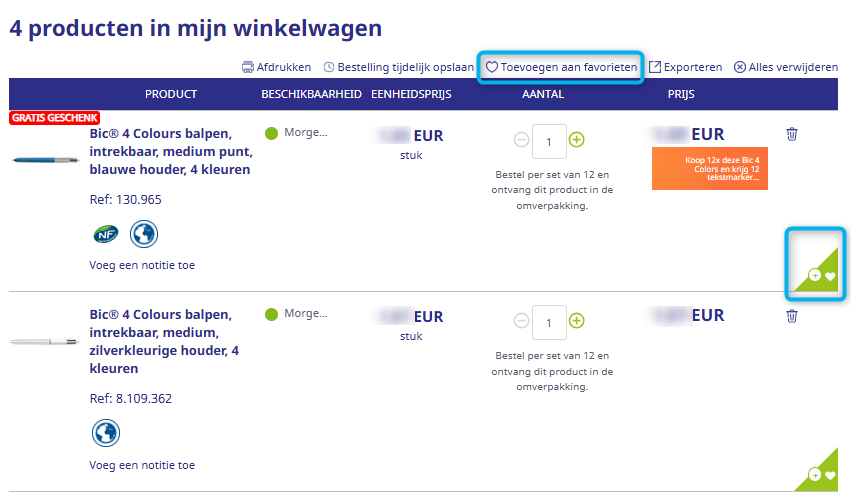Click Toevoegen aan favorieten link
The width and height of the screenshot is (851, 498).
coord(561,67)
